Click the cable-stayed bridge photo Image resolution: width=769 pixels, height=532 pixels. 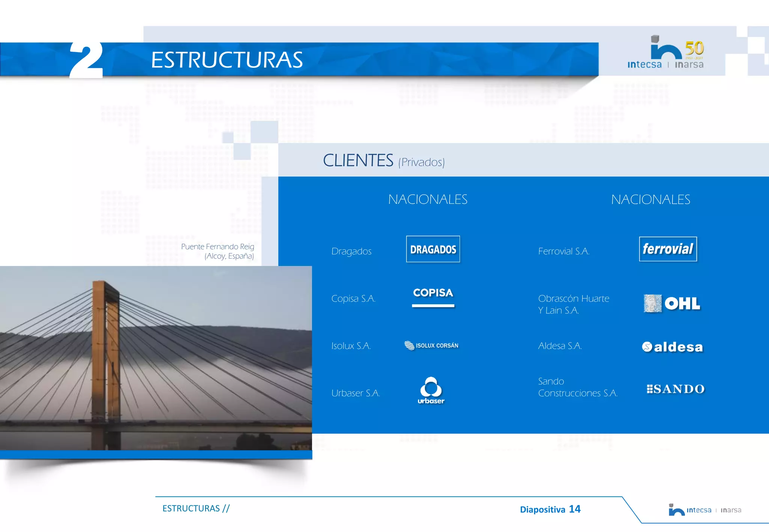pyautogui.click(x=156, y=358)
